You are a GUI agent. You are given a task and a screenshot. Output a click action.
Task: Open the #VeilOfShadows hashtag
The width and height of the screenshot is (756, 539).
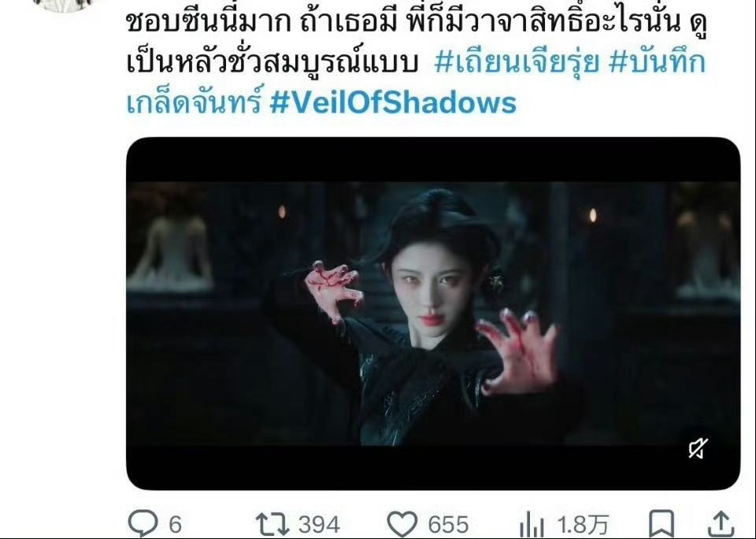click(x=393, y=102)
